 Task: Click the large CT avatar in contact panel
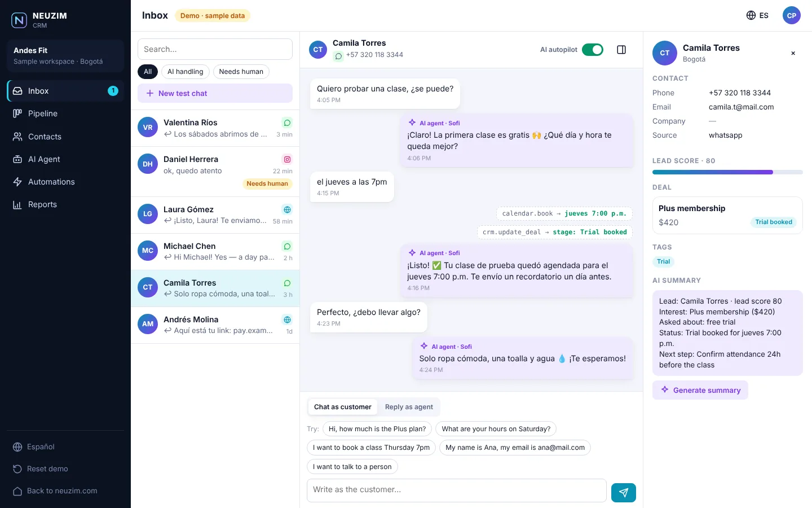(x=665, y=53)
